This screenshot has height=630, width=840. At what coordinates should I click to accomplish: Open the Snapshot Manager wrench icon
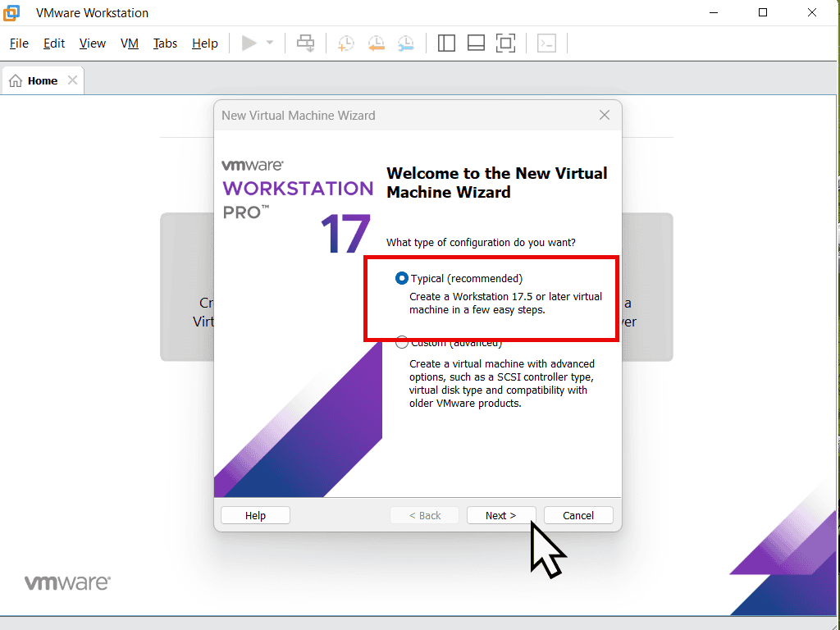click(405, 43)
